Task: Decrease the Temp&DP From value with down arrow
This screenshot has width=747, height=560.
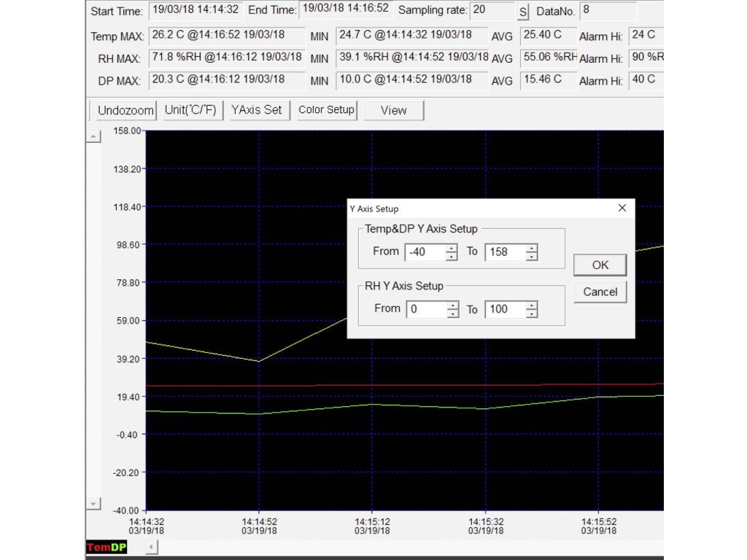Action: coord(452,257)
